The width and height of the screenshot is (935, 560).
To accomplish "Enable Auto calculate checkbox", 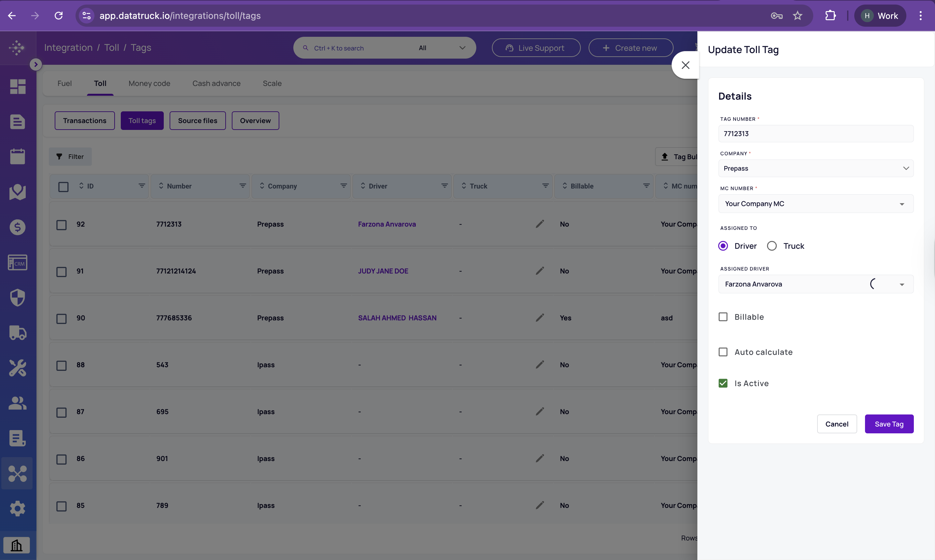I will [723, 352].
